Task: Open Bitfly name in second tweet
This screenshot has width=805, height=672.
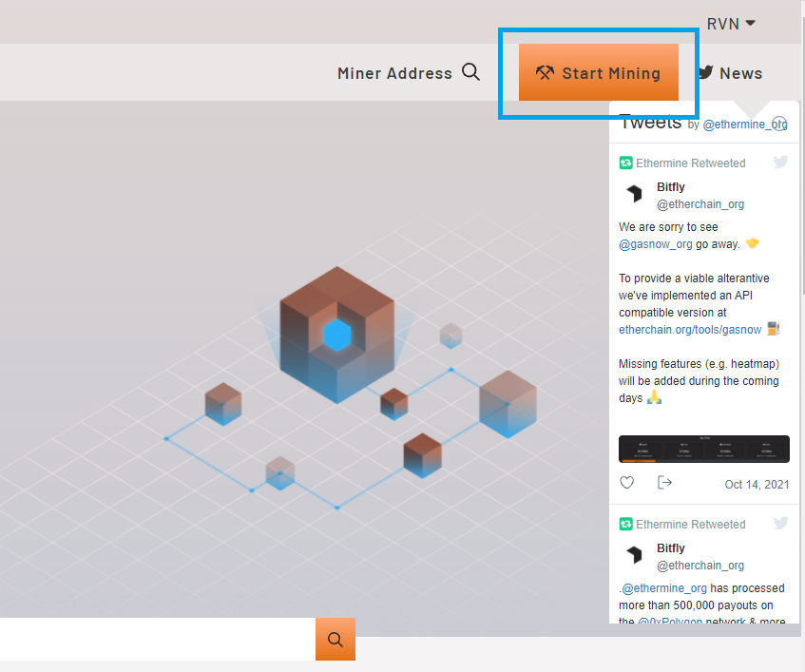Action: 671,548
